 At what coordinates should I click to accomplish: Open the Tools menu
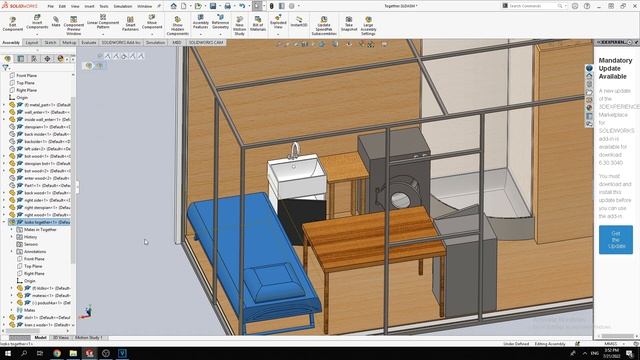104,6
